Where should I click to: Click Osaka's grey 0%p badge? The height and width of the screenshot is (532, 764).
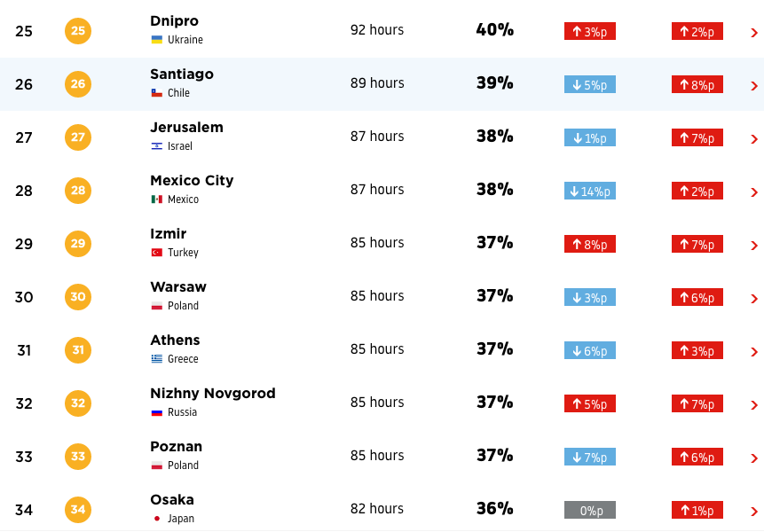[x=589, y=510]
